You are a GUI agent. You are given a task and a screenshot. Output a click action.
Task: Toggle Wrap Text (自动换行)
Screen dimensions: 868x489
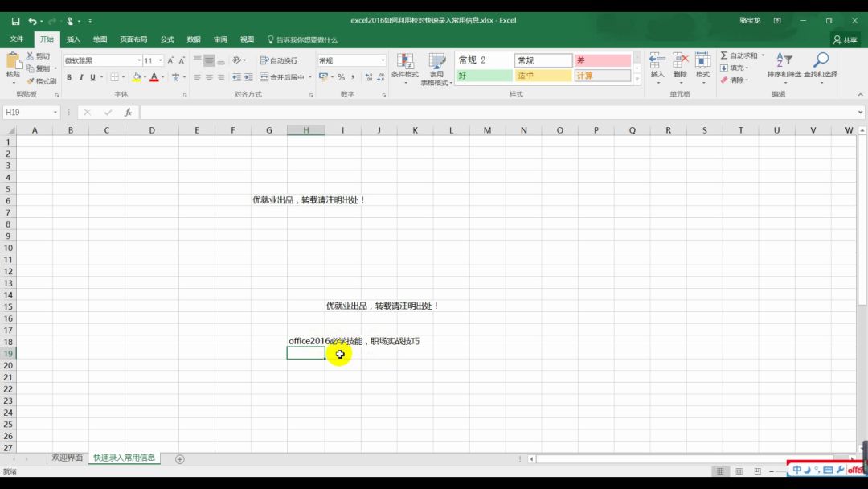(279, 60)
